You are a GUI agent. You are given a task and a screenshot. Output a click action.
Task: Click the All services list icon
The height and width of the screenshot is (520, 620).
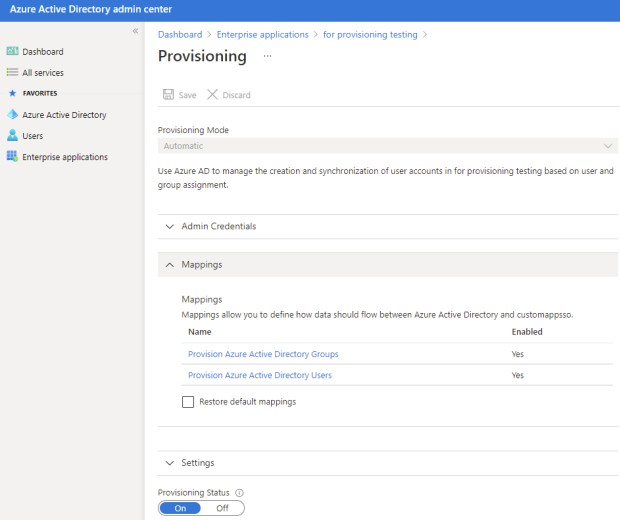[x=12, y=72]
